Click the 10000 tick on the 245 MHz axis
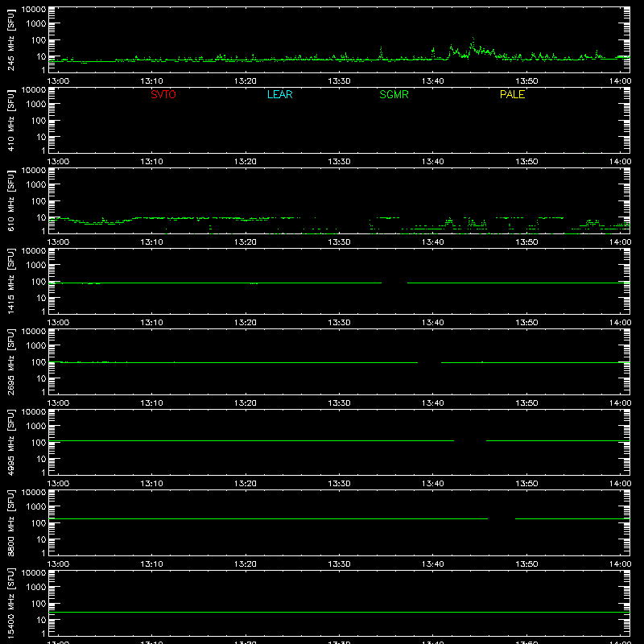644x644 pixels. pyautogui.click(x=34, y=10)
